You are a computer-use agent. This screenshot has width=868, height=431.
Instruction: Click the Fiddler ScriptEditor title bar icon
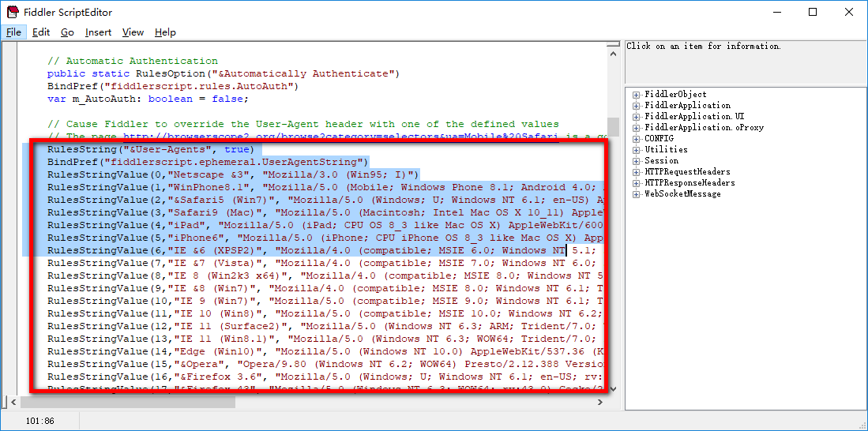[x=12, y=12]
